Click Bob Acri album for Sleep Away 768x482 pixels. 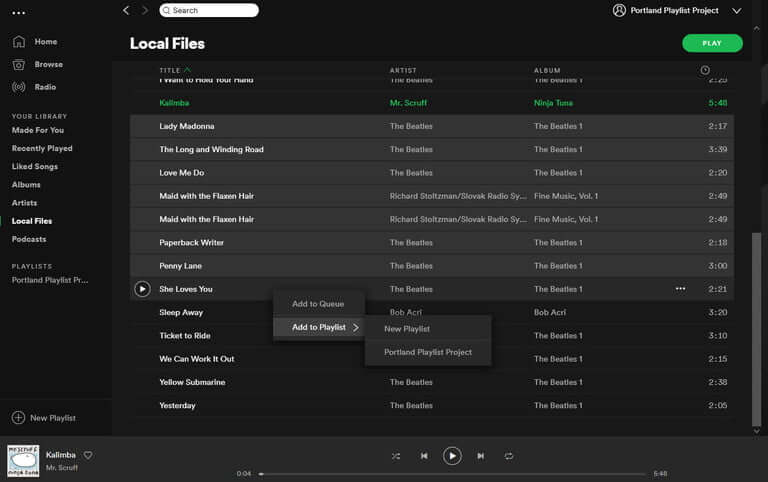[x=550, y=313]
